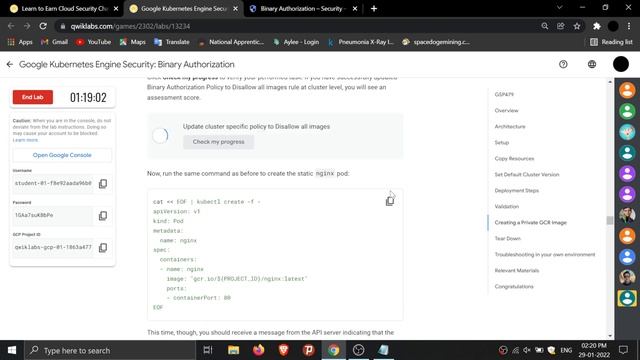Select the Google Kubernetes Engine Security tab
This screenshot has width=640, height=360.
[x=184, y=9]
